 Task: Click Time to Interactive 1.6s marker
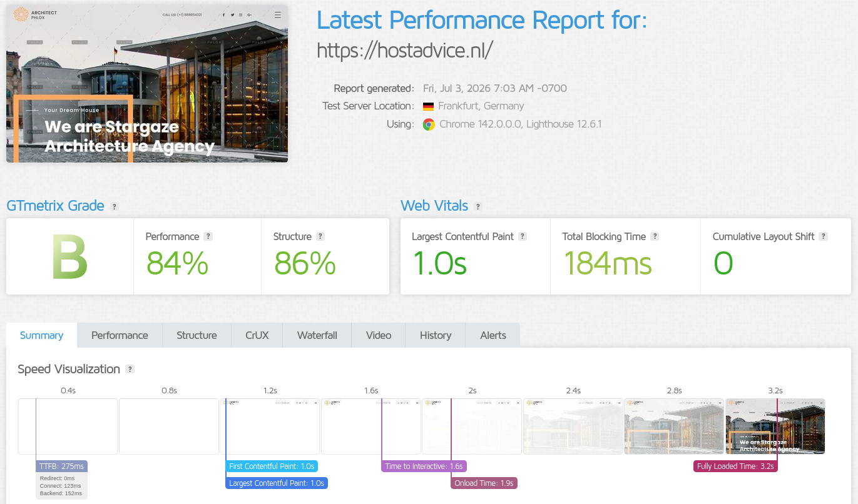[x=424, y=466]
